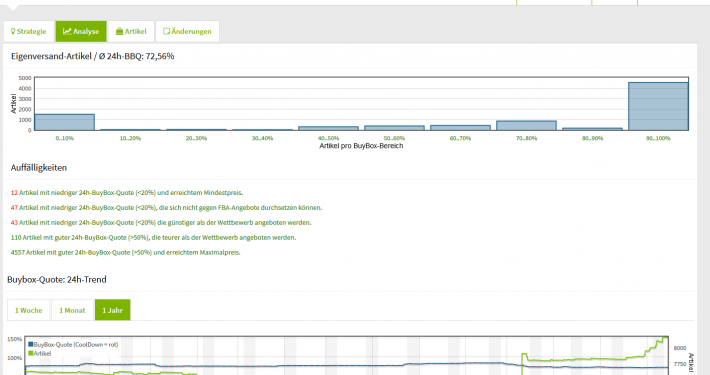Click the 90..100% histogram bar

pyautogui.click(x=658, y=106)
